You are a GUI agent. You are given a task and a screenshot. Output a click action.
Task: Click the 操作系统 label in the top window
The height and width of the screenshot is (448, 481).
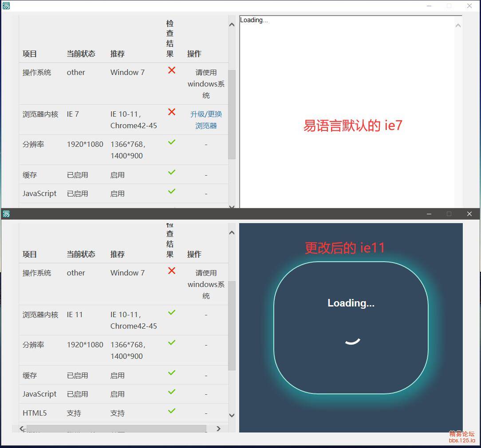coord(37,72)
